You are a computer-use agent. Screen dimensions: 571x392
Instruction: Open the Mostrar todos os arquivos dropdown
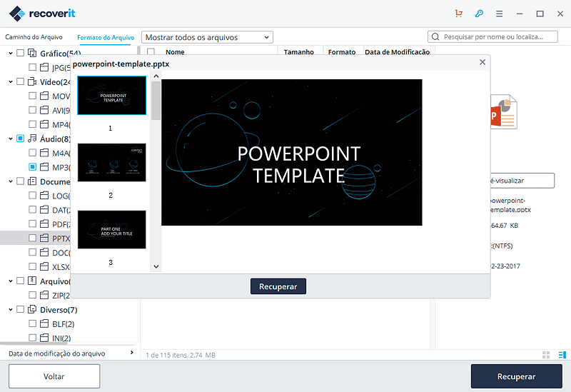point(207,37)
